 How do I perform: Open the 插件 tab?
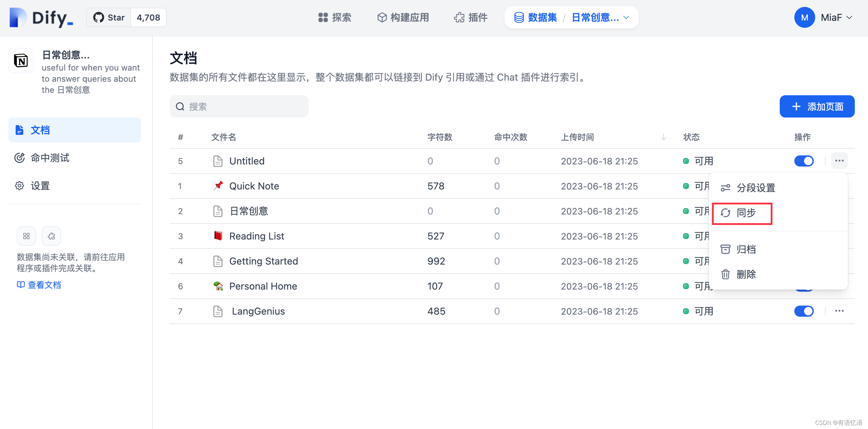pyautogui.click(x=470, y=17)
